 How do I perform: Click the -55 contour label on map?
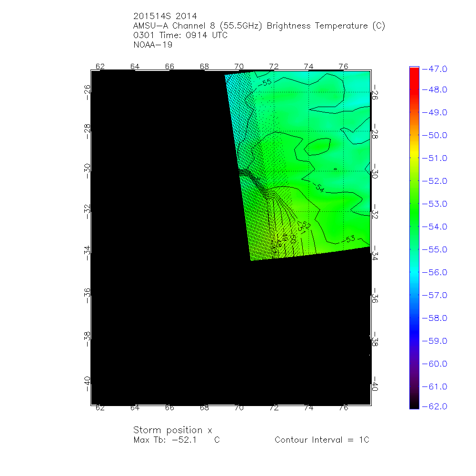pos(266,82)
